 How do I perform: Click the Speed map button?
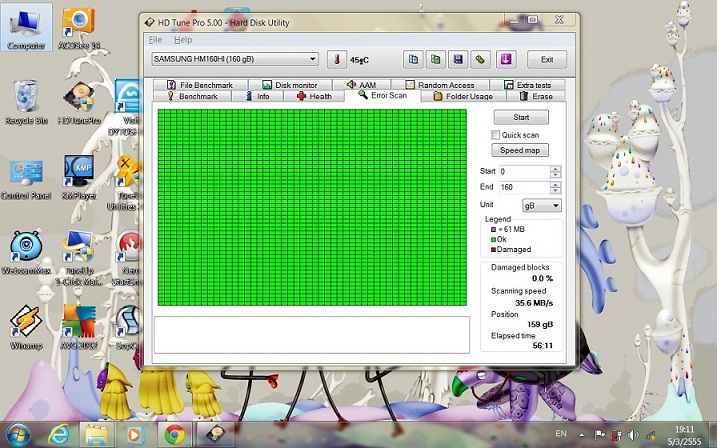coord(520,150)
